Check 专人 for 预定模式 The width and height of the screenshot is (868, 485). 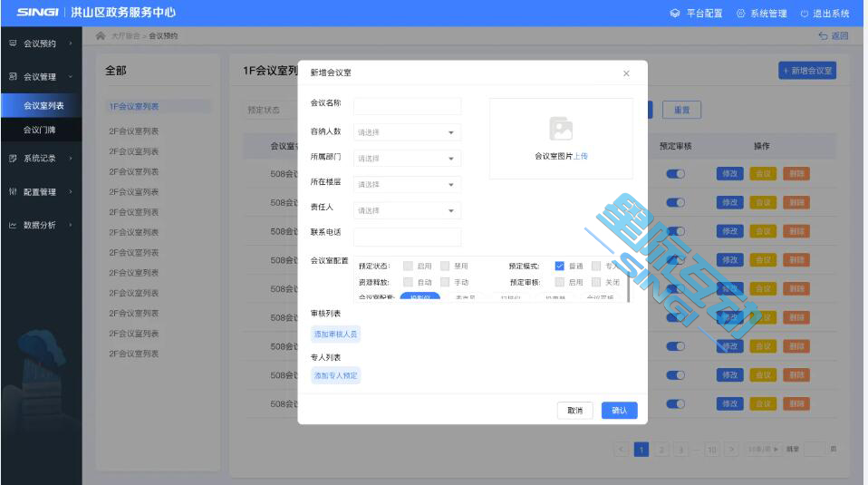[x=596, y=266]
